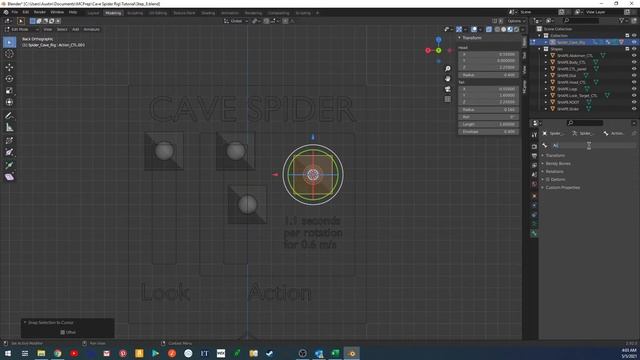The width and height of the screenshot is (640, 360).
Task: Open the shading options dropdown arrow
Action: 523,29
